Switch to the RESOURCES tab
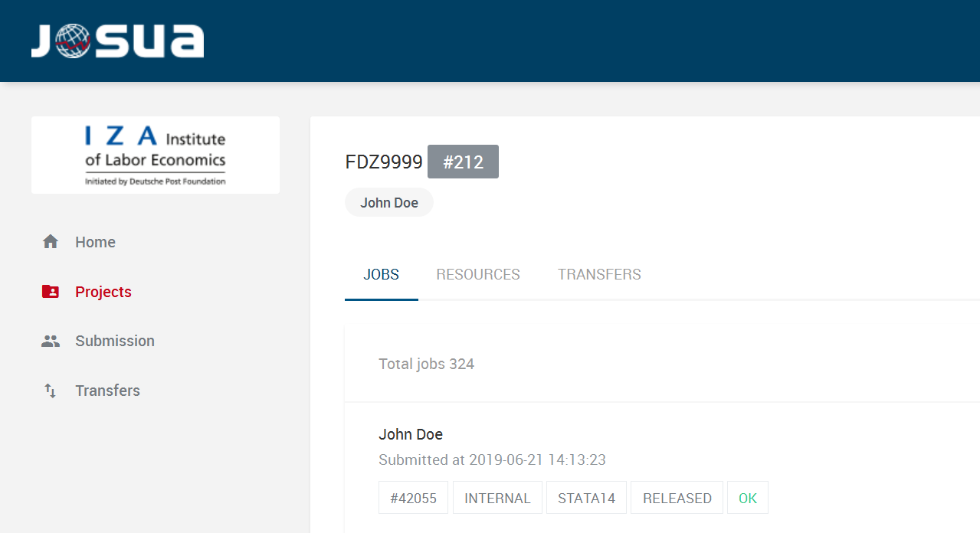The width and height of the screenshot is (980, 533). pyautogui.click(x=477, y=274)
